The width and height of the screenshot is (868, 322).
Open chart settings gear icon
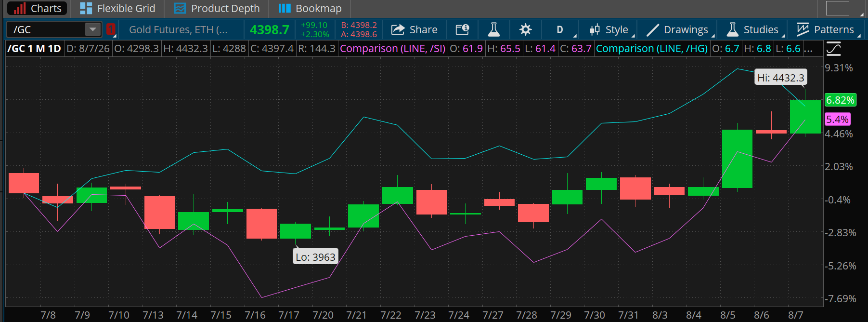[525, 29]
